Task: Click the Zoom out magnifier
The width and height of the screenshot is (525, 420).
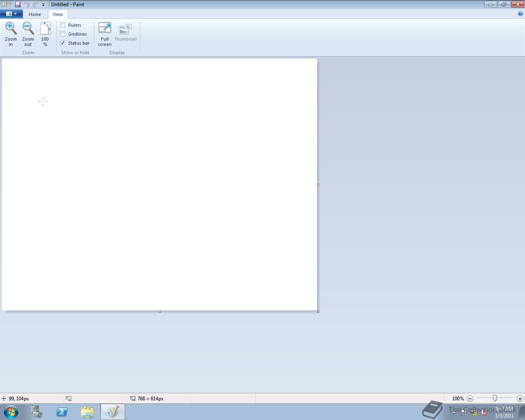Action: click(x=28, y=34)
